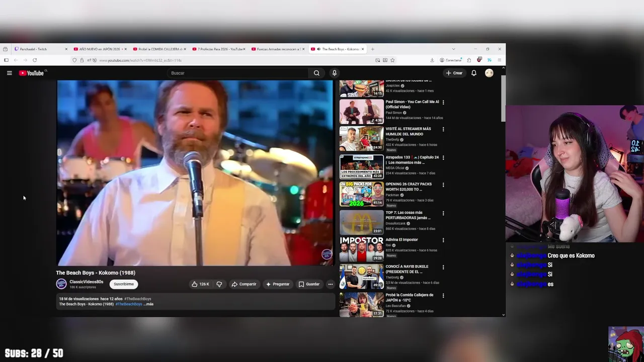Click the Conectarse account button in toolbar

(450, 60)
